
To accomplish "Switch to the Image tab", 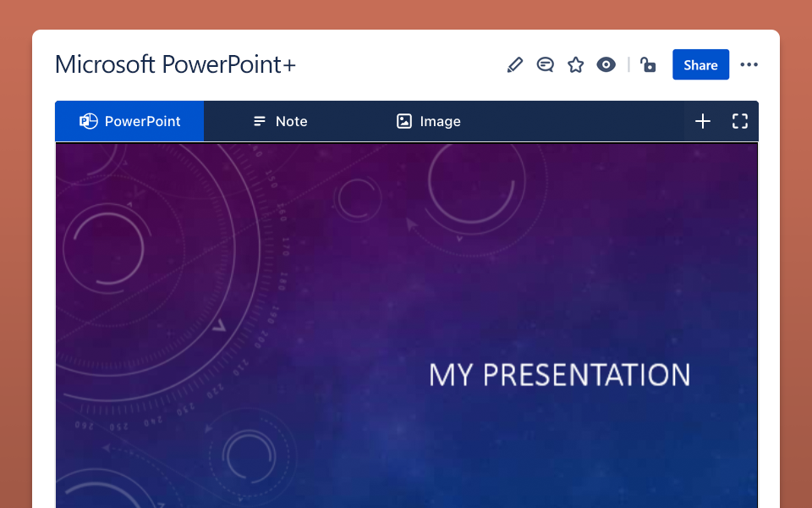I will click(x=428, y=121).
